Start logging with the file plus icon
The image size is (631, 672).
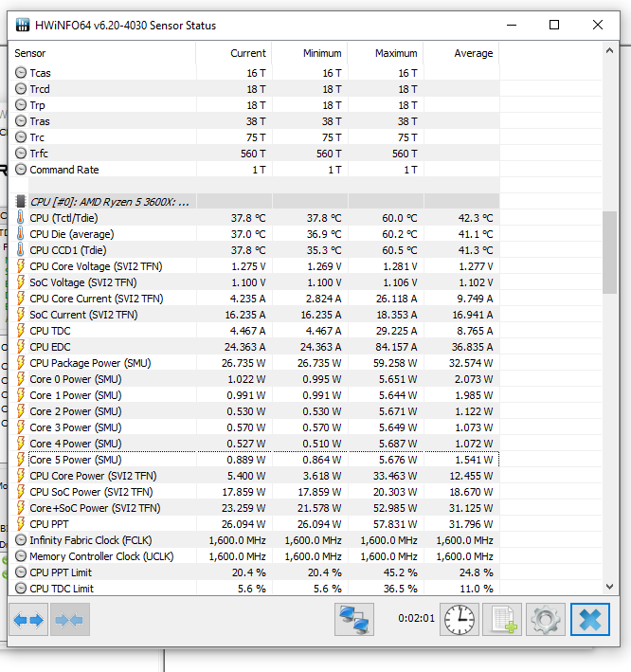(501, 620)
